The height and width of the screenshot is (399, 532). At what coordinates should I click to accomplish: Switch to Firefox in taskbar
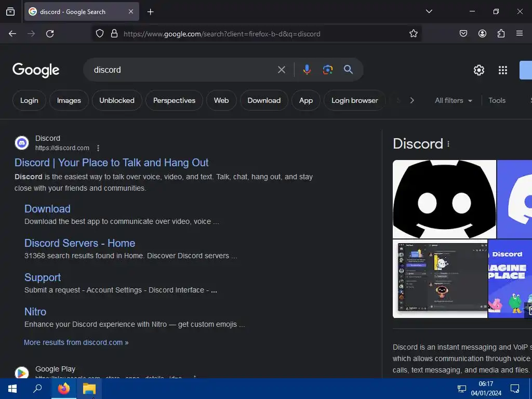(x=64, y=389)
